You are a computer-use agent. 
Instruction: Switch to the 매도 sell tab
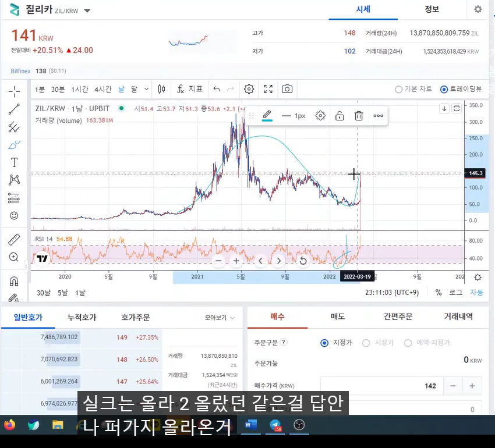coord(338,317)
